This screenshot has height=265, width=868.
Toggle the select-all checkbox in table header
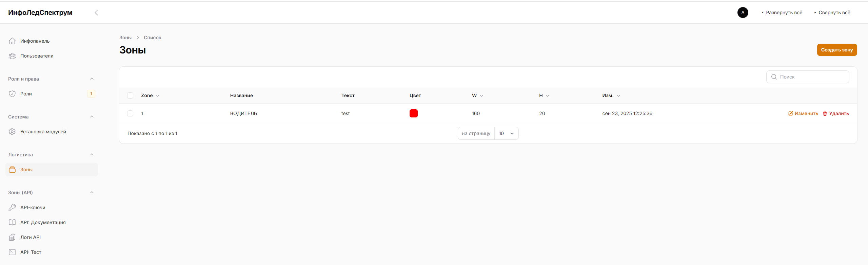(x=130, y=95)
